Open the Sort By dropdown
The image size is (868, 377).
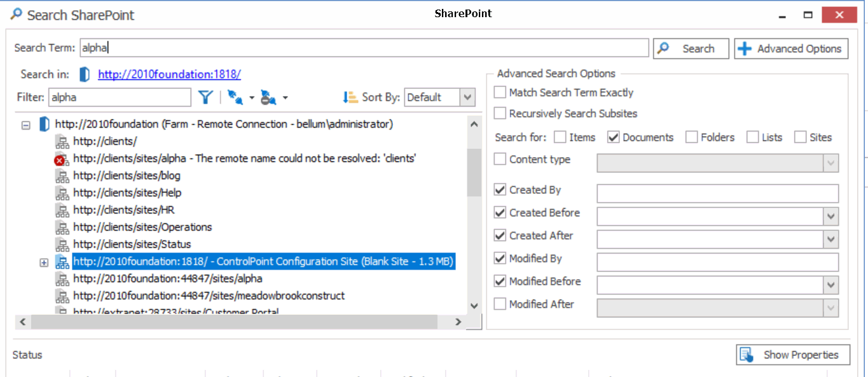click(x=468, y=97)
